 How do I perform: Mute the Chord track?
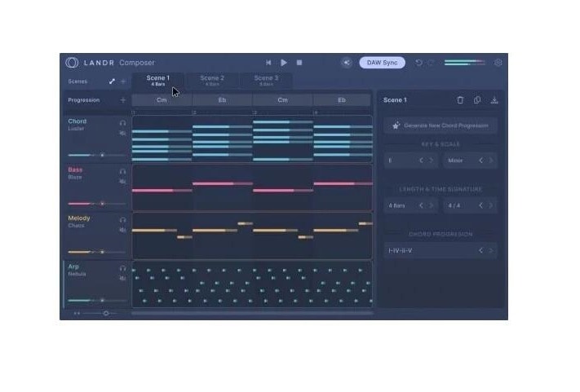[123, 133]
